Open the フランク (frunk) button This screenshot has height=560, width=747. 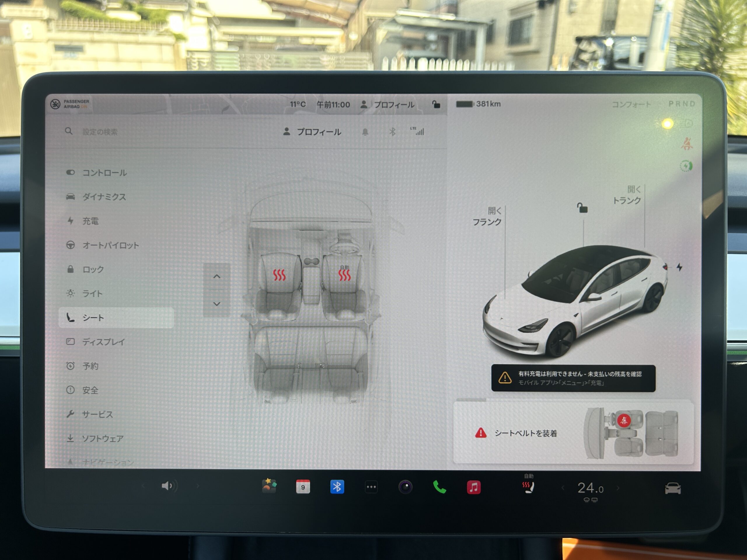point(487,217)
